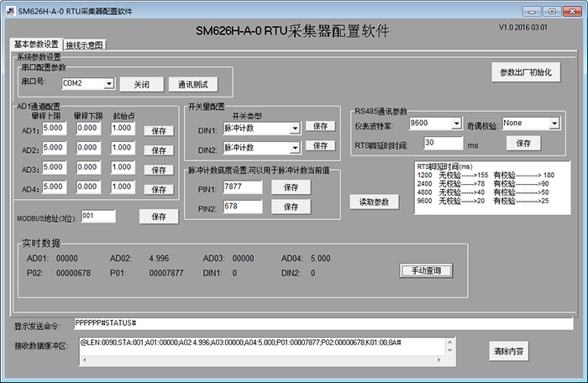This screenshot has height=383, width=588.
Task: Save the MODBUS address setting
Action: tap(158, 217)
